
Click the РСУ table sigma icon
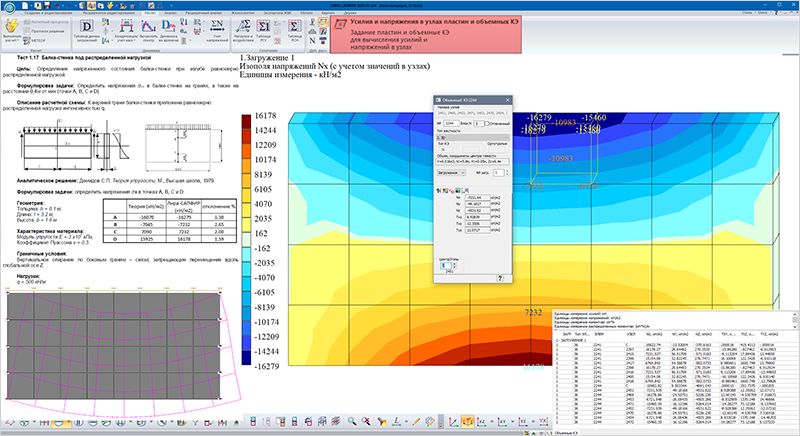point(263,27)
